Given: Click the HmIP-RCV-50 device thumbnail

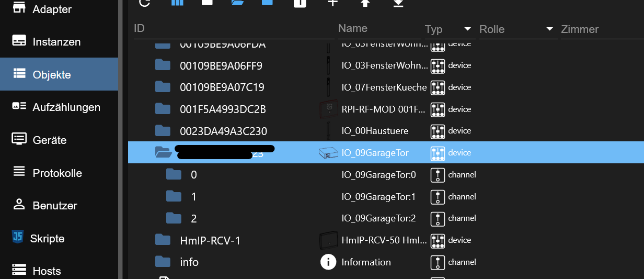Looking at the screenshot, I should (x=328, y=240).
